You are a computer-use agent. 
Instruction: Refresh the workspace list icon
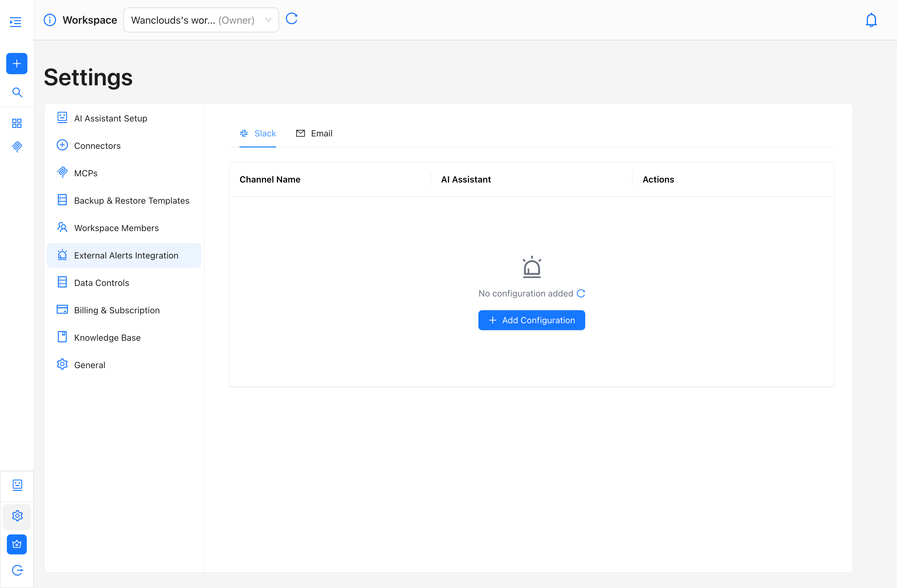tap(291, 19)
